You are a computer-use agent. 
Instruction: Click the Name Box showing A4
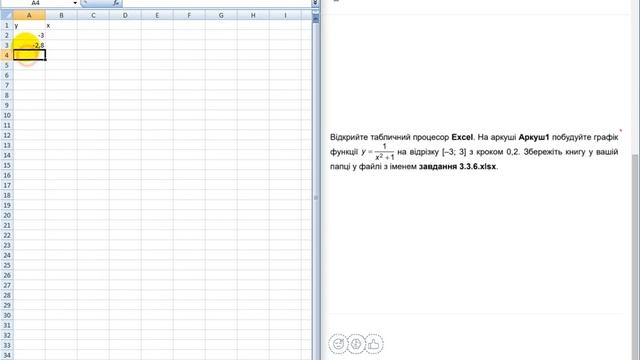pos(36,3)
